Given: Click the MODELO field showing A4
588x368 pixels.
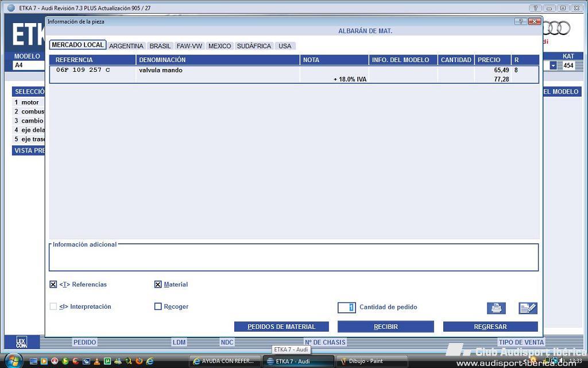Looking at the screenshot, I should [x=29, y=66].
